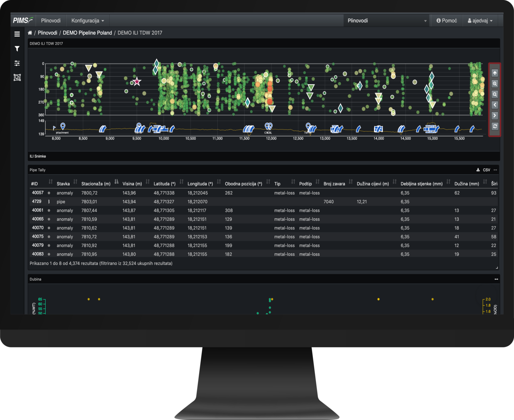Select the filter tool in the left sidebar
The width and height of the screenshot is (514, 420).
pos(17,48)
